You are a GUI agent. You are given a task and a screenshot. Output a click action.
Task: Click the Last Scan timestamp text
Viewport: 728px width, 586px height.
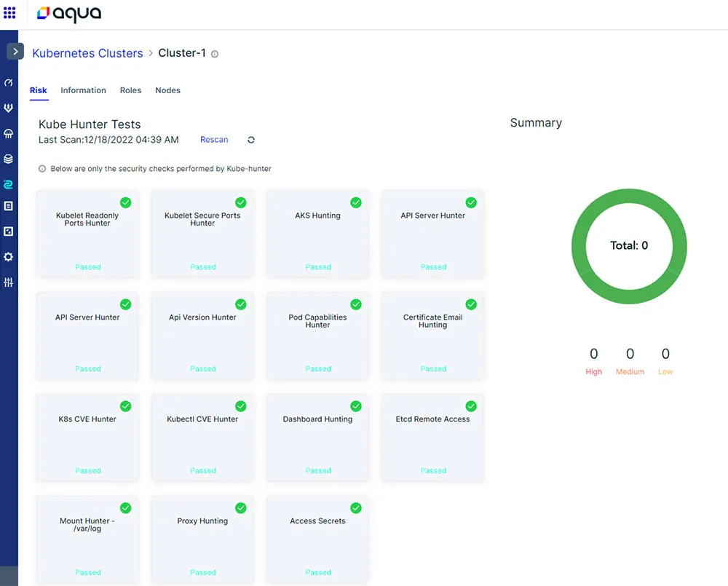tap(108, 140)
